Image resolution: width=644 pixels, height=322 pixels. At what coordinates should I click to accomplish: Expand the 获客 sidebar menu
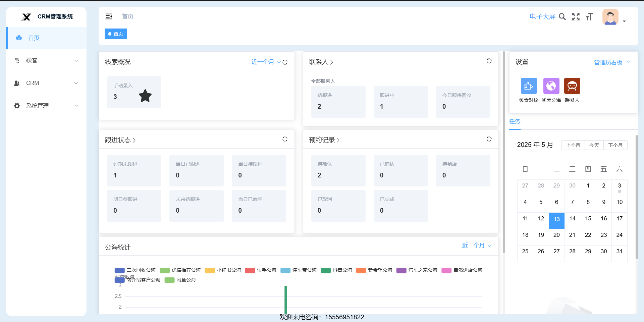tap(46, 61)
